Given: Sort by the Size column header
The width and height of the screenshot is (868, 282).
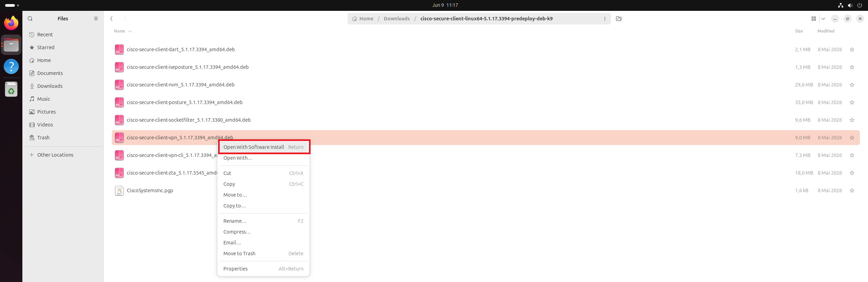Looking at the screenshot, I should click(798, 31).
